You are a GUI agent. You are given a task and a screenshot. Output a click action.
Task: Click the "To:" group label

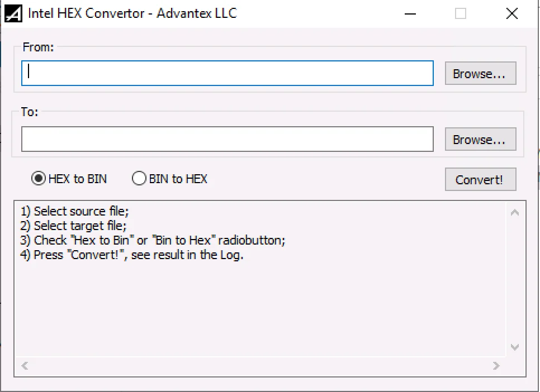30,112
